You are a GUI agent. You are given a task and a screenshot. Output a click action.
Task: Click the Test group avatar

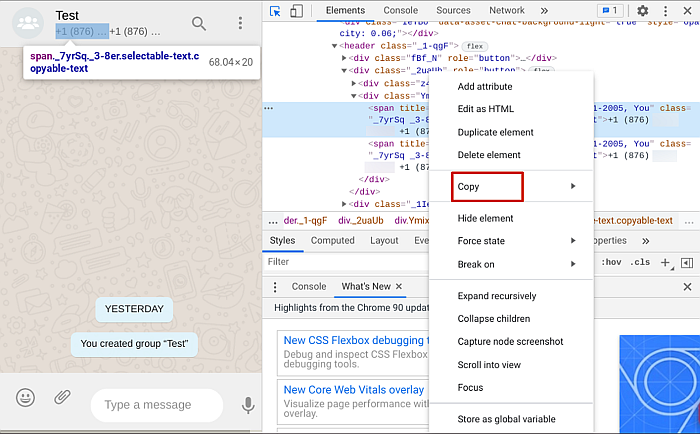click(28, 23)
